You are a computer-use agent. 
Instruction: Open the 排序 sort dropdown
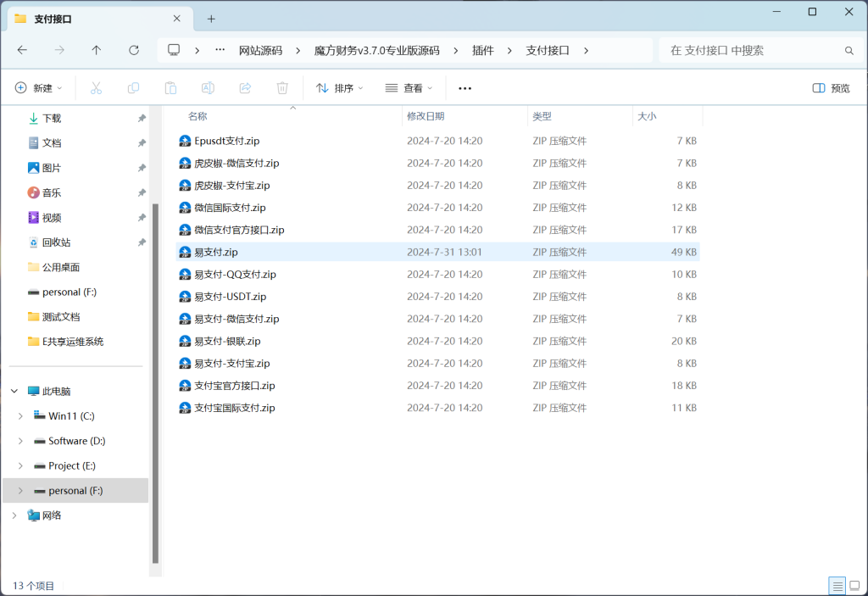339,87
